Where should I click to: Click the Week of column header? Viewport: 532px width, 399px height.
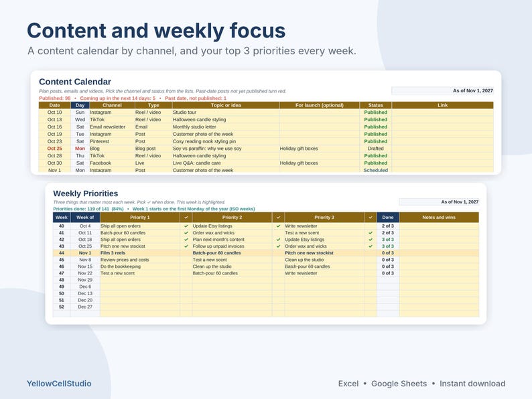85,218
